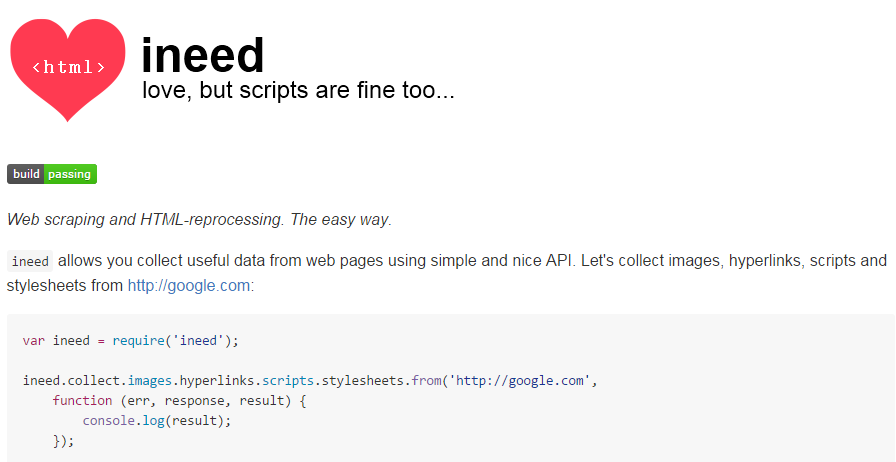Click the closing '});' code line
The height and width of the screenshot is (462, 896).
coord(63,440)
